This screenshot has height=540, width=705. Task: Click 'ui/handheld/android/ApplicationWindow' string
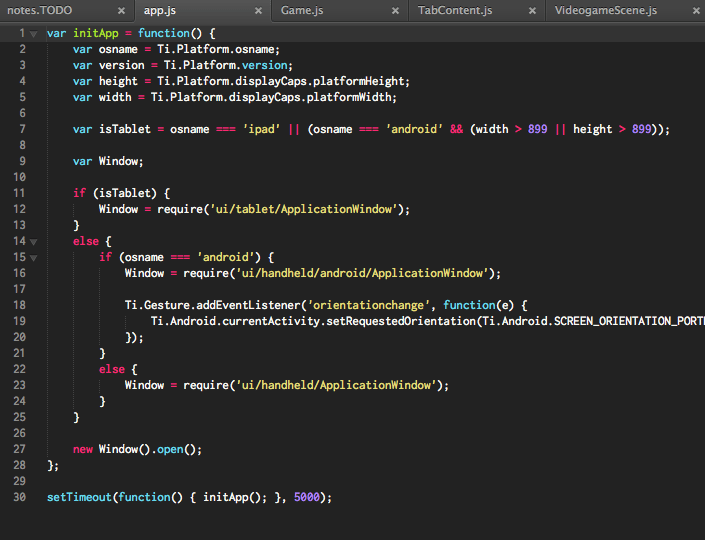pyautogui.click(x=362, y=273)
